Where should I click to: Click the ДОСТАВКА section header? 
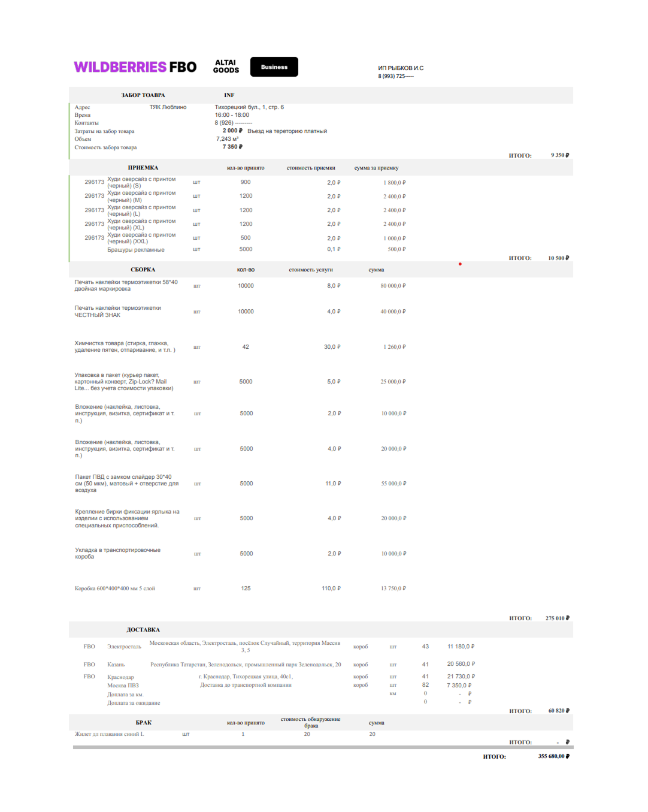click(x=143, y=630)
